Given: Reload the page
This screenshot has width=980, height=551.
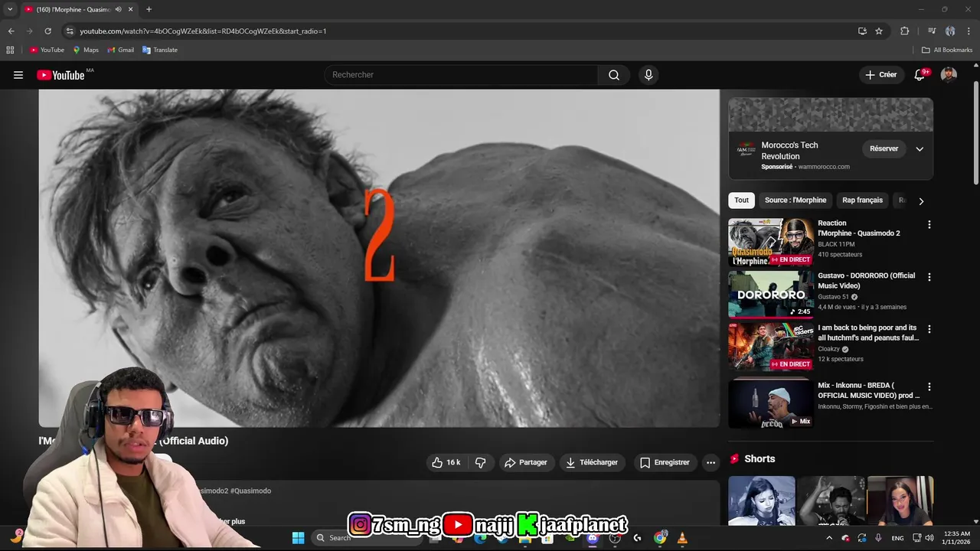Looking at the screenshot, I should 47,31.
